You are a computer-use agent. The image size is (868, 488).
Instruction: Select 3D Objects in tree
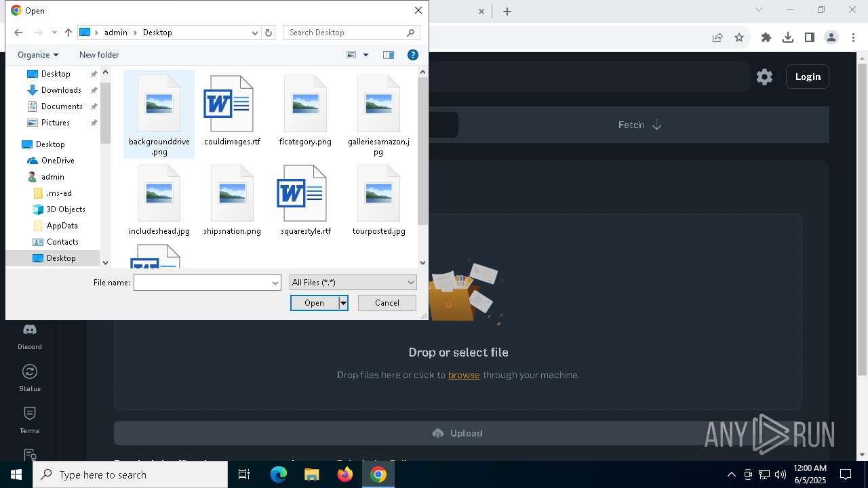66,209
